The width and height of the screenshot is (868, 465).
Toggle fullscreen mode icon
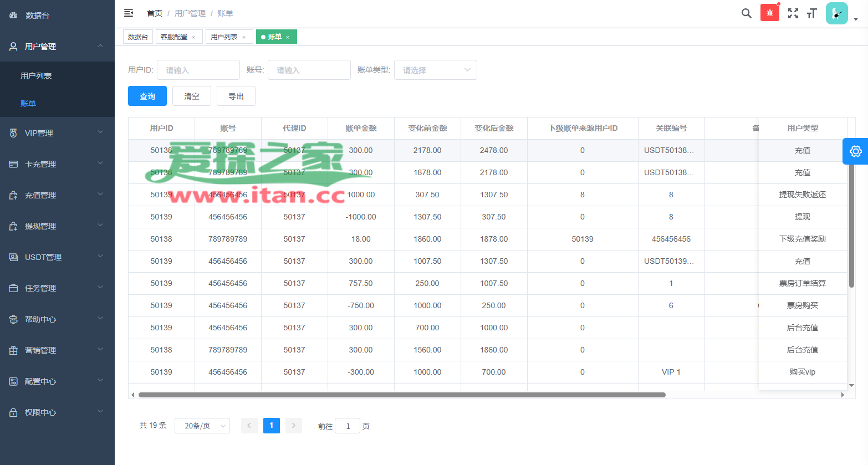pos(793,13)
